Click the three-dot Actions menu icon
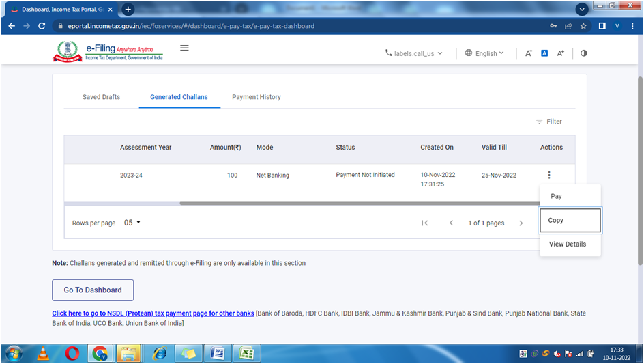 (549, 176)
